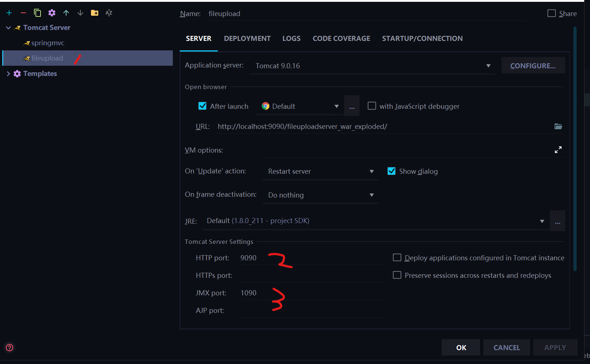This screenshot has height=364, width=590.
Task: Click the vertical scrollbar of settings panel
Action: click(575, 149)
